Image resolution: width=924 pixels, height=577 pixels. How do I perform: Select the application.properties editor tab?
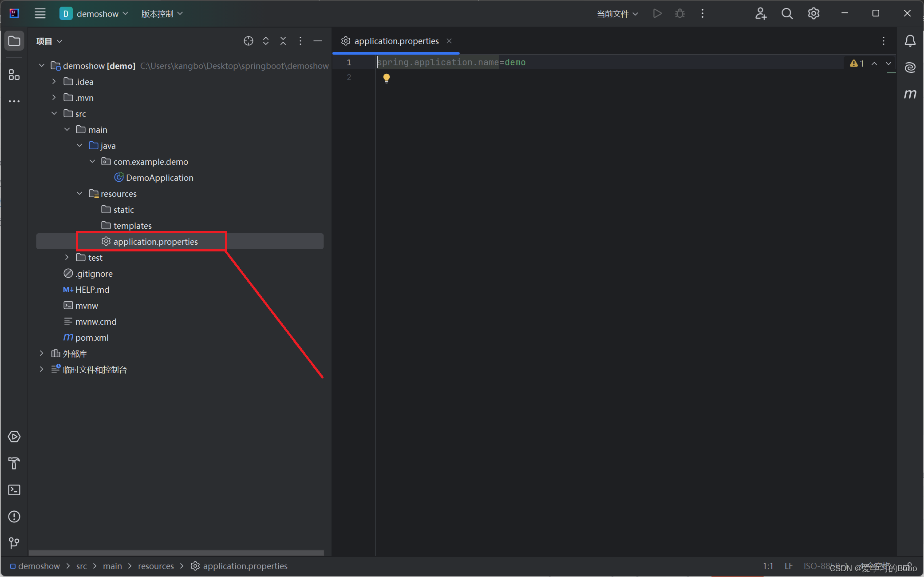point(396,41)
